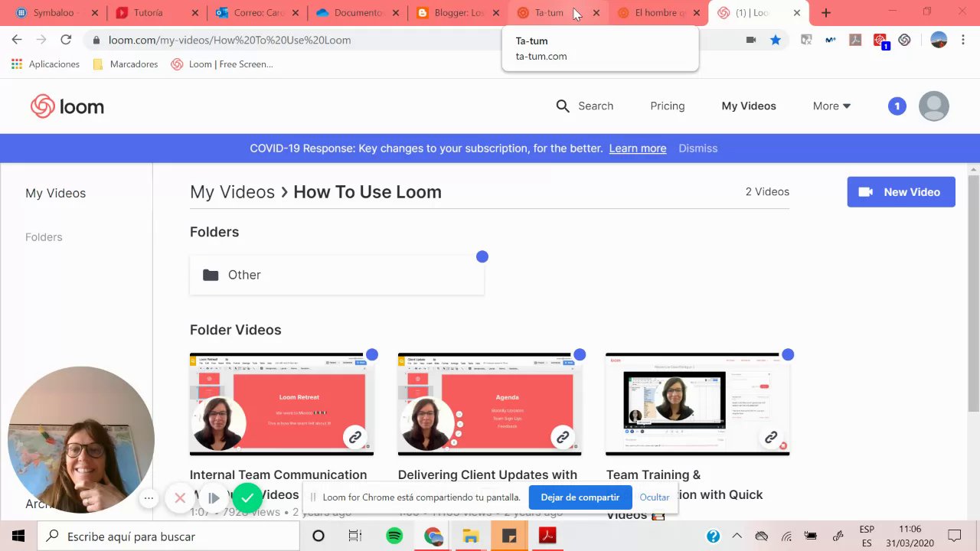Select the Team Training video selection circle
The image size is (980, 551).
(x=788, y=354)
